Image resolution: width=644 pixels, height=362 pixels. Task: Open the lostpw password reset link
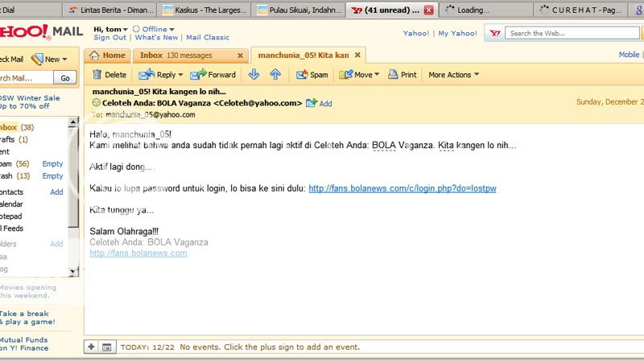(402, 188)
